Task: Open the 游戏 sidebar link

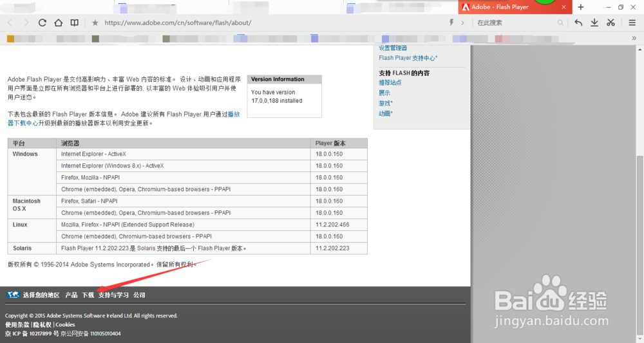Action: 385,104
